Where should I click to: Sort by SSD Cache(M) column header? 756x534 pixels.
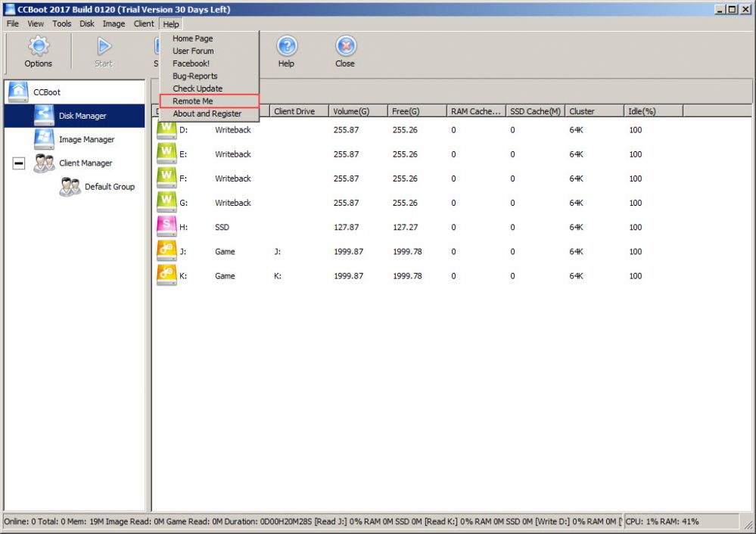coord(535,111)
